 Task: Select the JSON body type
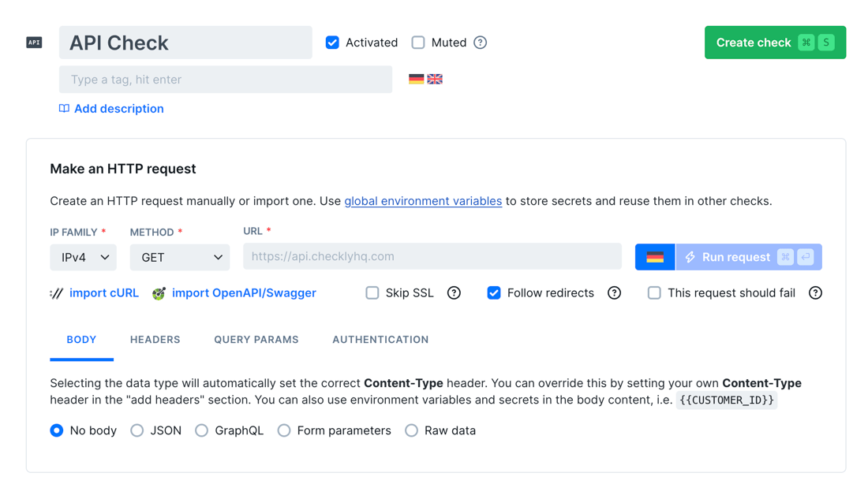(x=137, y=430)
